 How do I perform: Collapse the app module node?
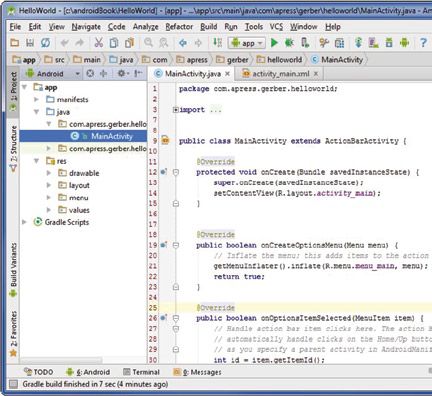25,87
